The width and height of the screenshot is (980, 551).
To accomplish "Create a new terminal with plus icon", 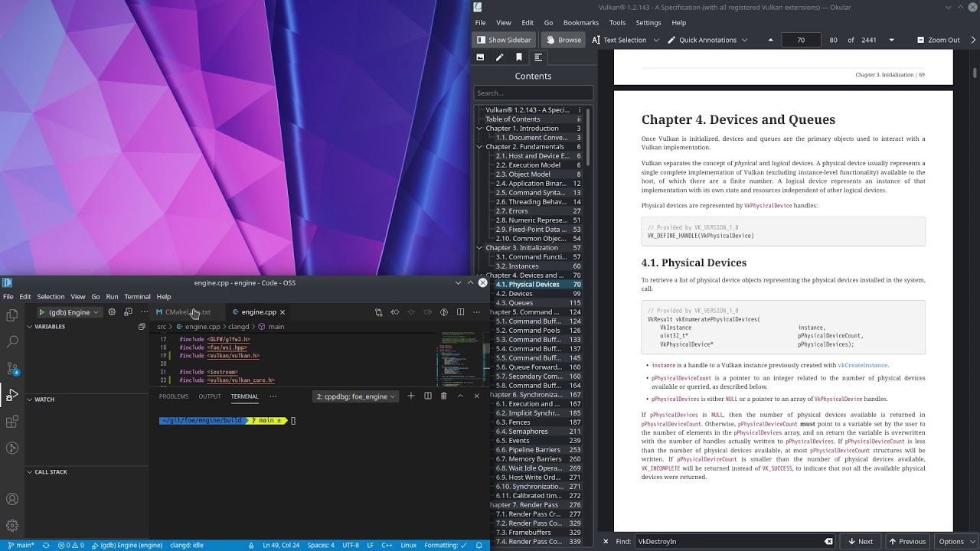I will tap(411, 396).
